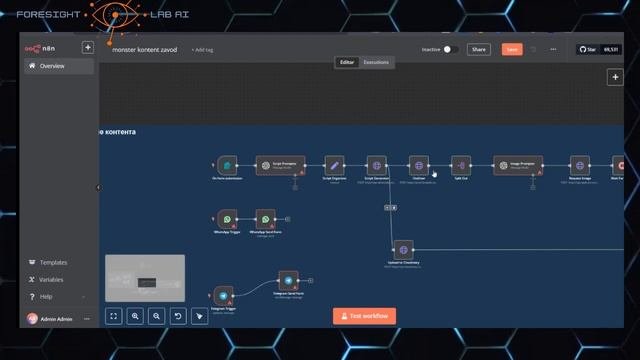Screen dimensions: 640x360
Task: Open the Script Generator HTTP node
Action: point(376,165)
